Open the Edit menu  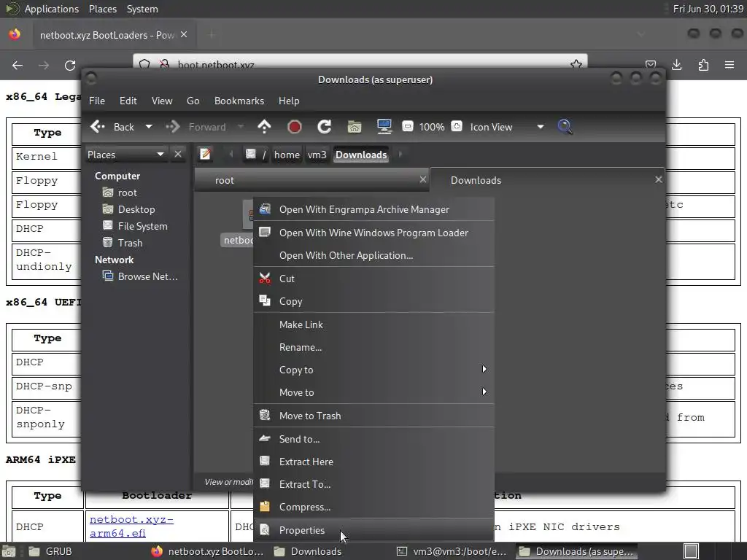(x=128, y=101)
